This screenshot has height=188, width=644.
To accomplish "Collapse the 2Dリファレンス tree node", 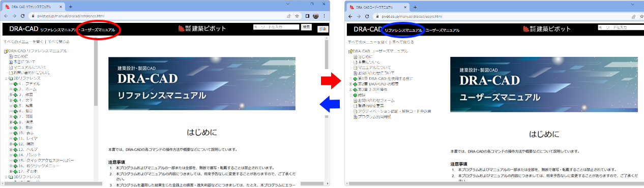I will coord(6,78).
